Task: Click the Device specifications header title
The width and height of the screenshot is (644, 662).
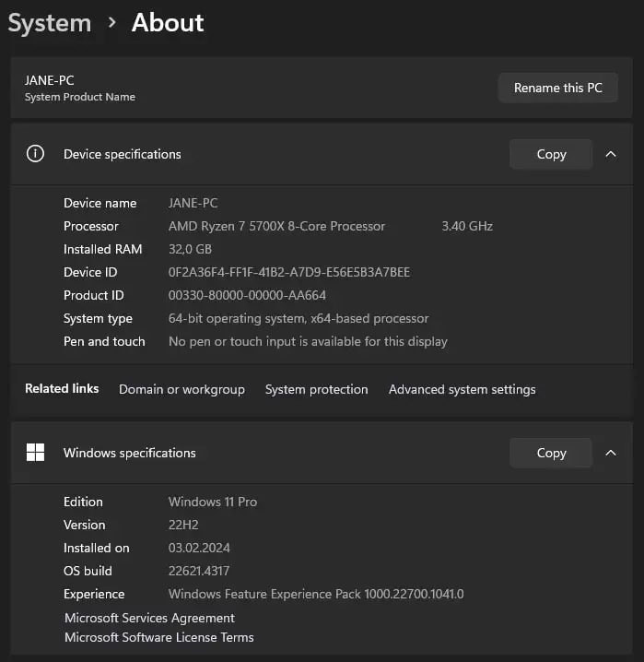Action: pyautogui.click(x=123, y=154)
